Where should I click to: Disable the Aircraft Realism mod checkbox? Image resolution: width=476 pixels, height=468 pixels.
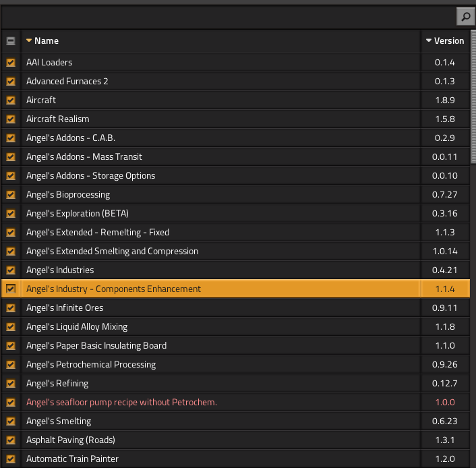click(11, 119)
